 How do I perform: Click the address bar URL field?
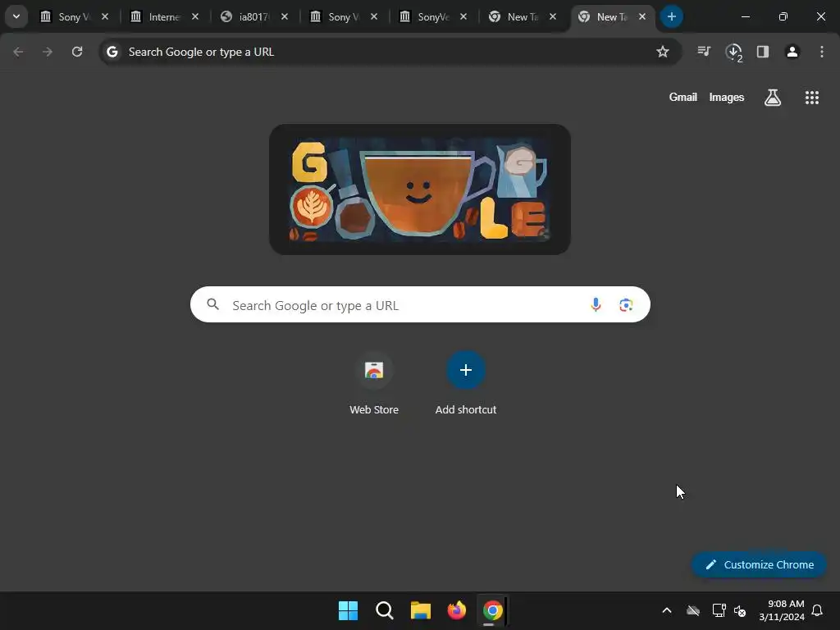(x=388, y=52)
